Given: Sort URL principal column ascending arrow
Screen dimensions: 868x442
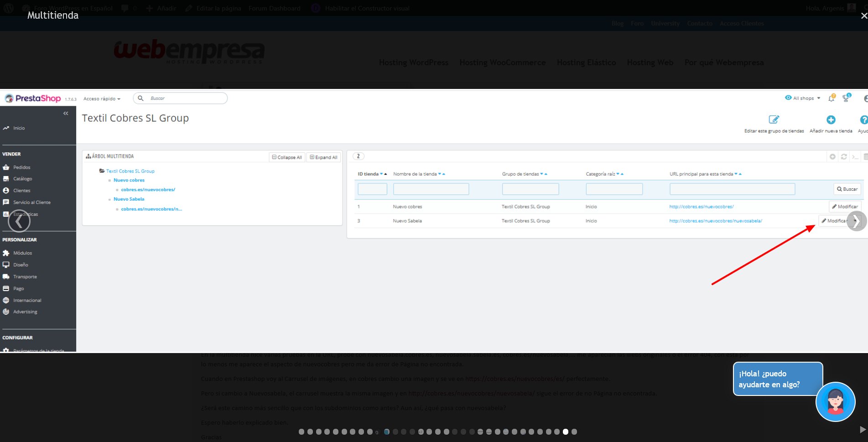Looking at the screenshot, I should click(740, 174).
